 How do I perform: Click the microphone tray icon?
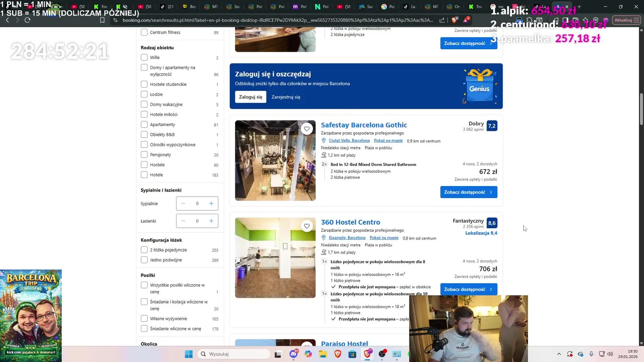coord(591,354)
